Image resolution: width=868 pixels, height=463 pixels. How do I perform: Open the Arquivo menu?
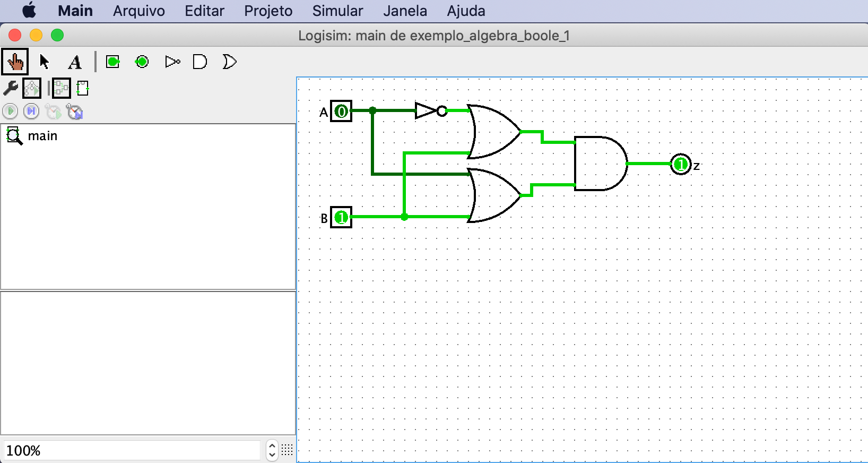(139, 11)
